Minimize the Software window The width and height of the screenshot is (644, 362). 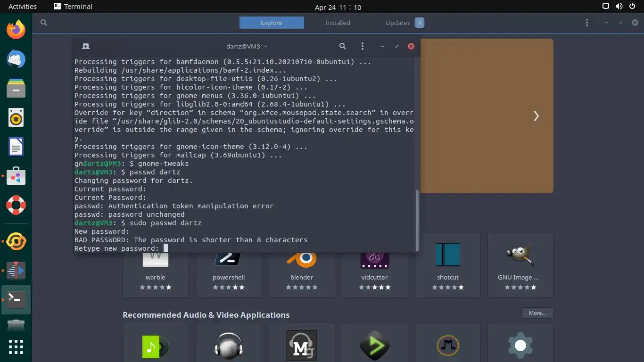(x=607, y=23)
